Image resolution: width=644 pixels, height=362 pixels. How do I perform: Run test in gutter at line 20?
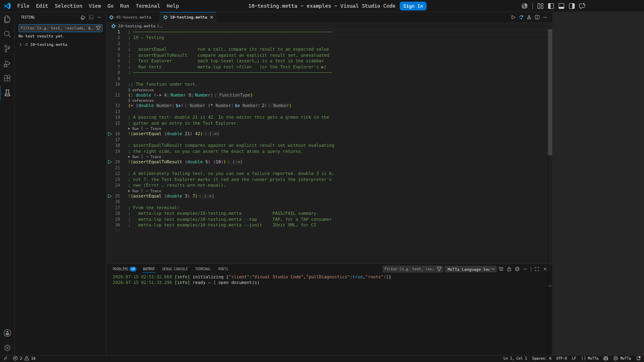tap(109, 162)
